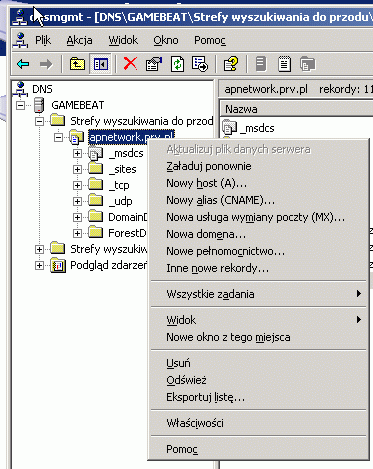Open the Plik menu
The height and width of the screenshot is (469, 373).
tap(43, 40)
